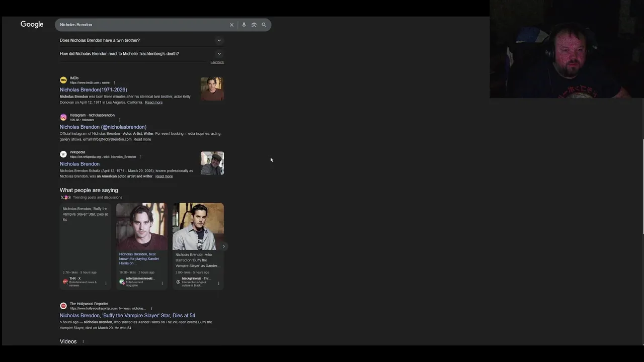Click the imdb.com URL breadcrumb
The image size is (644, 362).
(90, 82)
